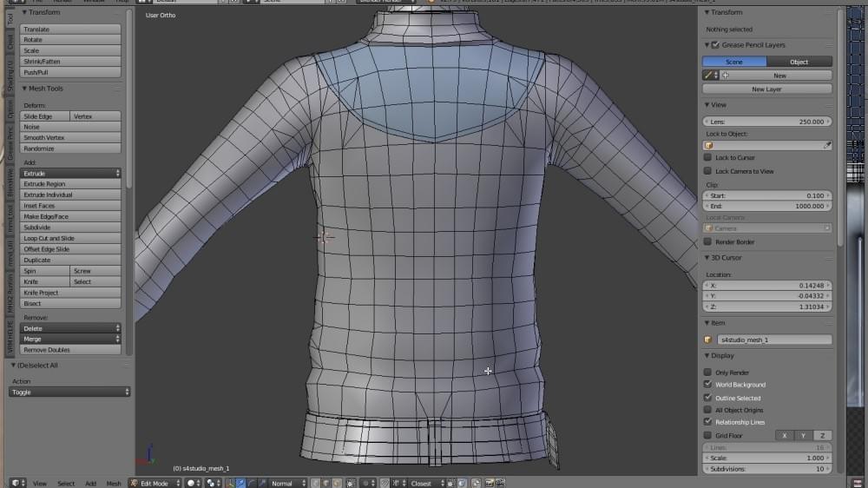The image size is (868, 488).
Task: Open the Merge dropdown
Action: click(70, 339)
